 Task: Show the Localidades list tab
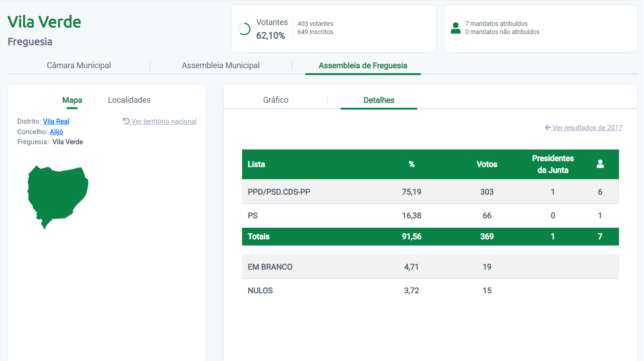pyautogui.click(x=129, y=100)
